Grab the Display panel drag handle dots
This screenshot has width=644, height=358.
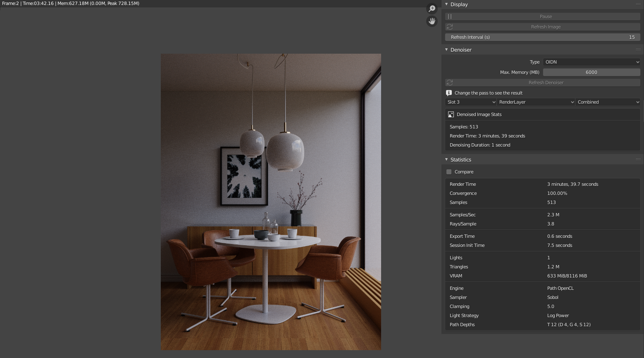tap(638, 4)
